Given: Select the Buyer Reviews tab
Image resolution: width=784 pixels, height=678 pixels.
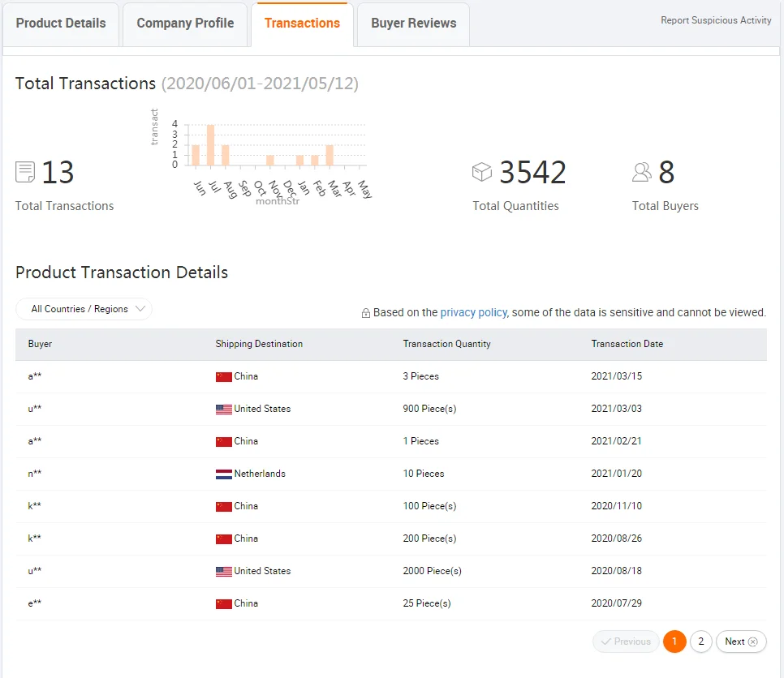Looking at the screenshot, I should (413, 24).
